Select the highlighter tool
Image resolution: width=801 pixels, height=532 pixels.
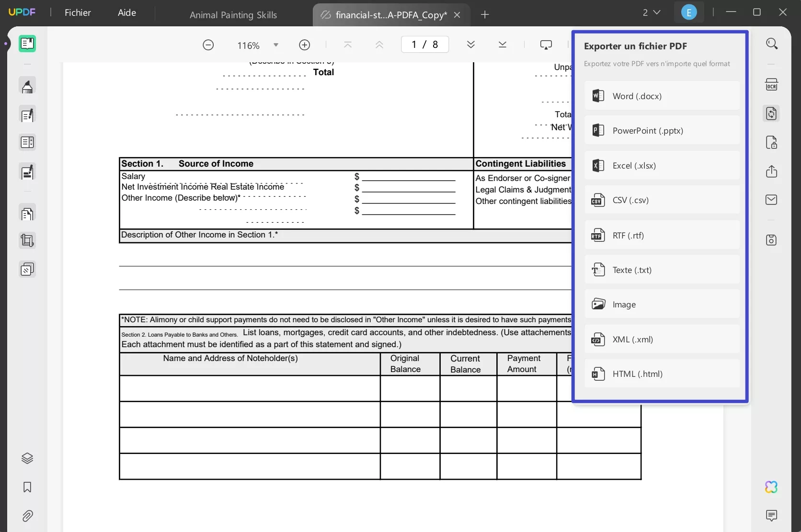27,86
